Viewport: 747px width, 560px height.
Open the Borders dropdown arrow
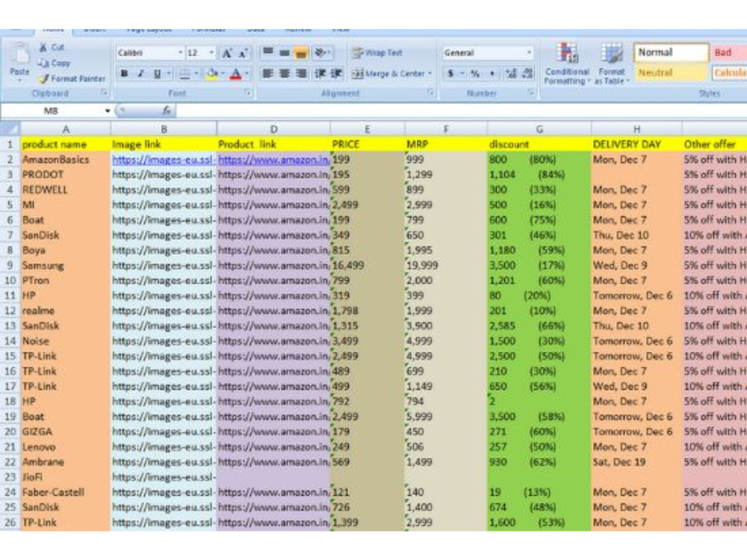pos(196,73)
